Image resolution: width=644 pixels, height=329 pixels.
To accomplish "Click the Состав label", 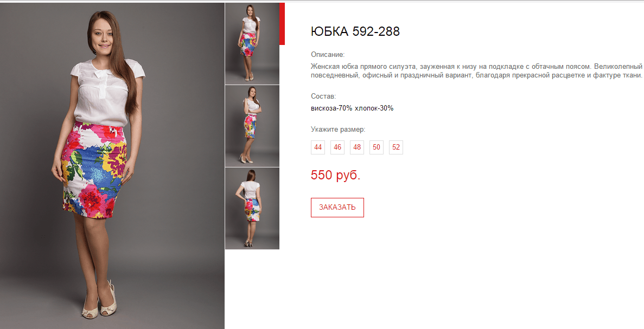I will click(323, 96).
